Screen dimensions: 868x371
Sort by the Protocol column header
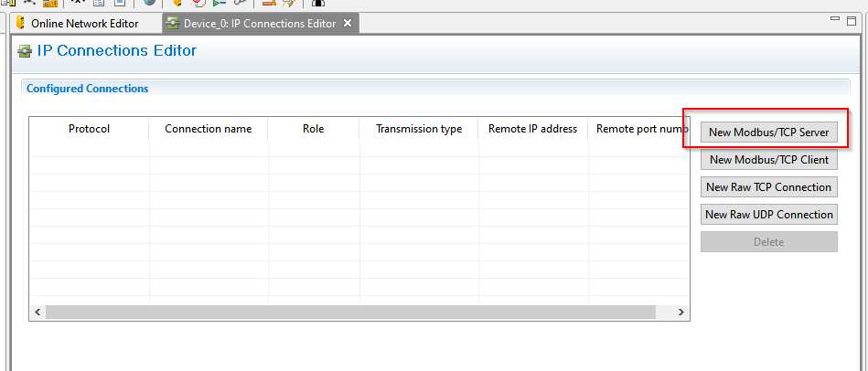pos(89,129)
